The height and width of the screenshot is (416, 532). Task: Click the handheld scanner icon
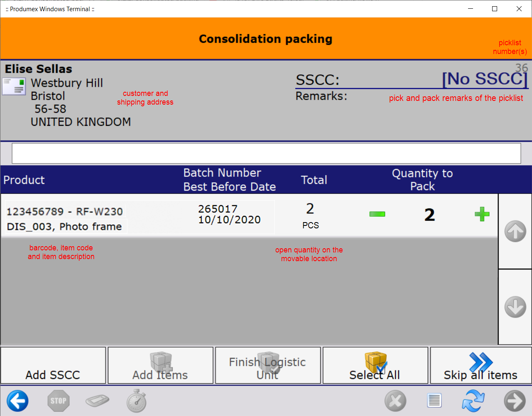pyautogui.click(x=97, y=401)
